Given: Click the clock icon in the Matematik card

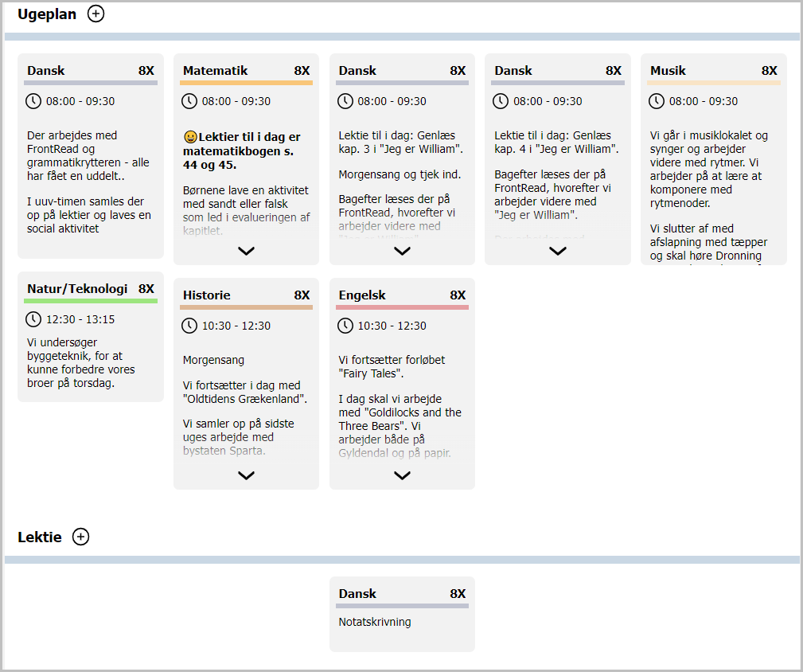Looking at the screenshot, I should click(x=189, y=101).
